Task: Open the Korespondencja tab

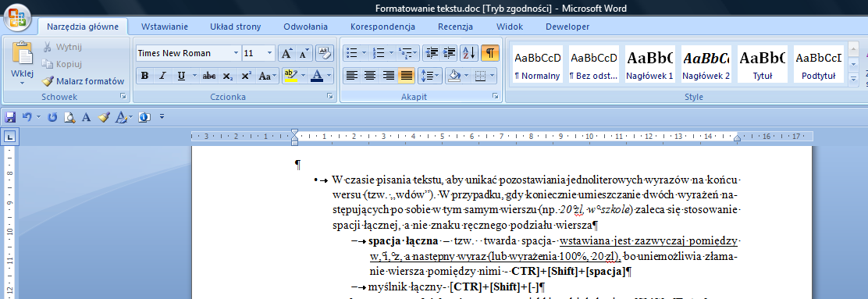Action: (x=383, y=27)
